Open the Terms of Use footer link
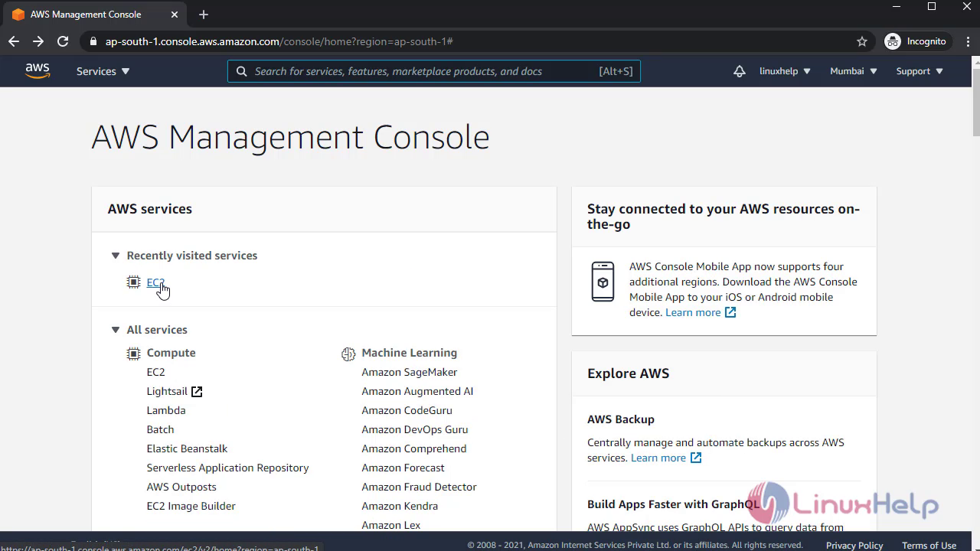980x551 pixels. (929, 545)
